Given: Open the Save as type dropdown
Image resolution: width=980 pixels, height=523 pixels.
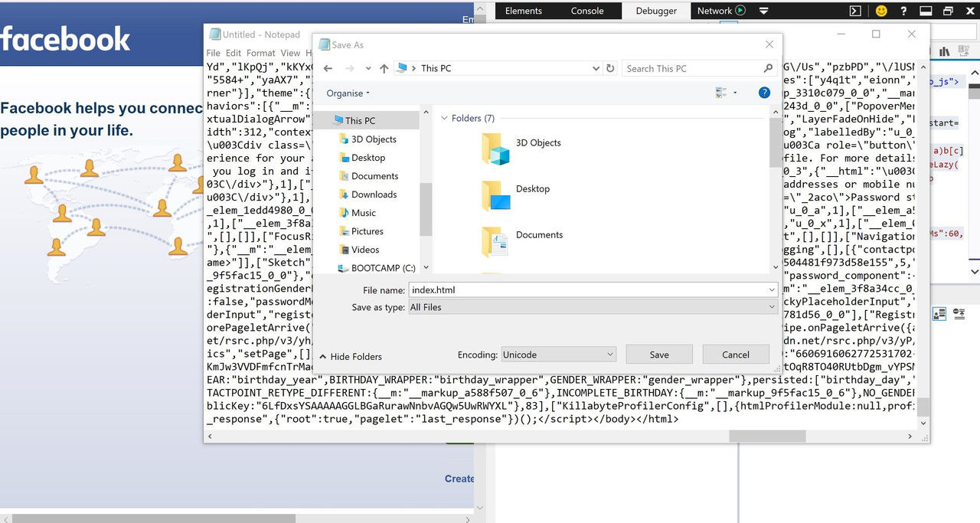Looking at the screenshot, I should coord(593,307).
